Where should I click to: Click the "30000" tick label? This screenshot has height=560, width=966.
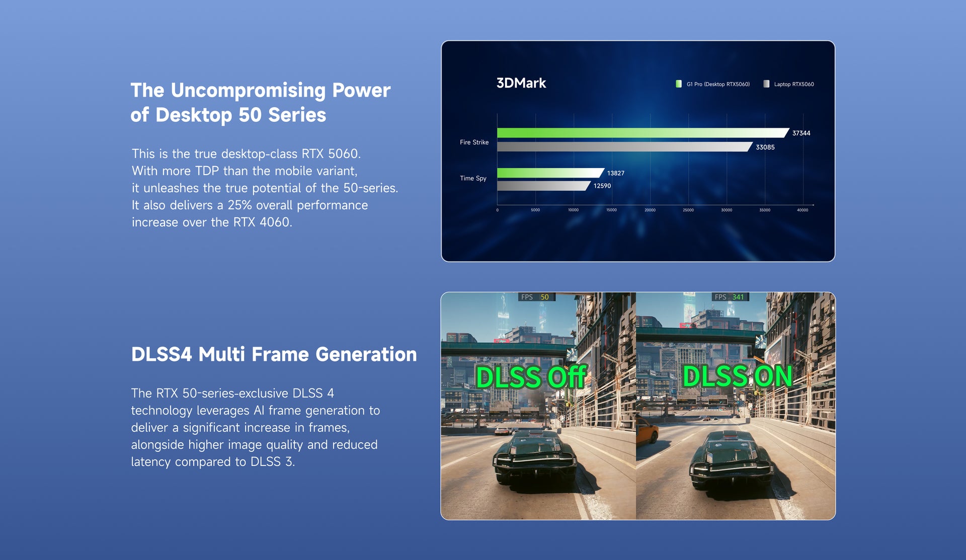coord(727,210)
